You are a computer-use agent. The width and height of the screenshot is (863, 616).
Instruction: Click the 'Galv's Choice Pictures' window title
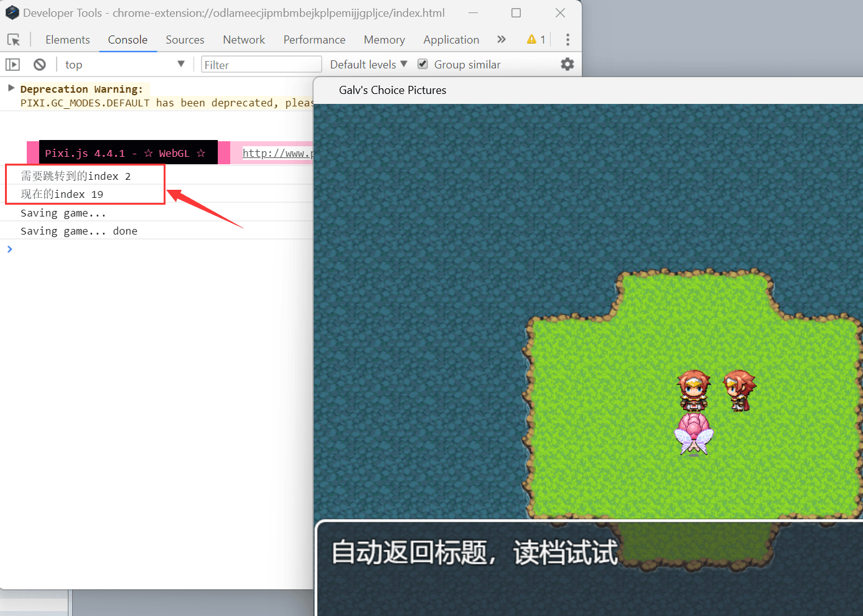coord(393,90)
